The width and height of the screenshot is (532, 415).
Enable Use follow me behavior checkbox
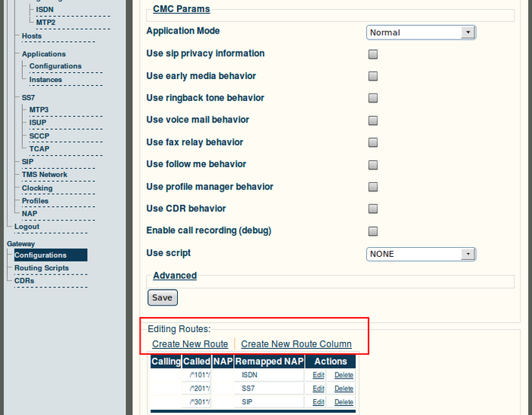point(373,165)
